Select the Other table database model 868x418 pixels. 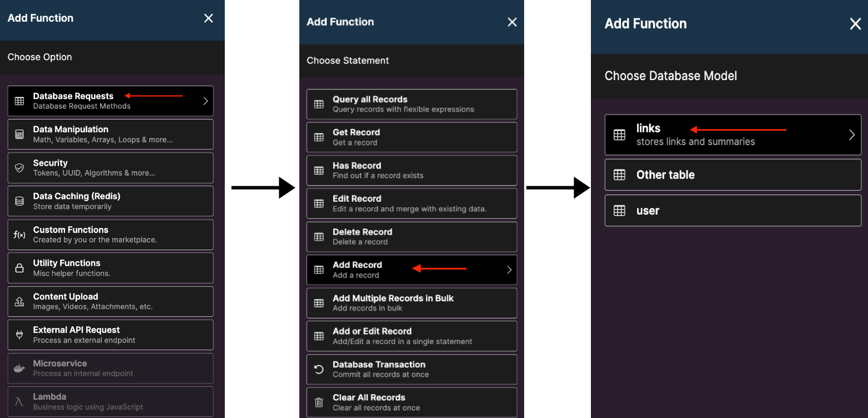(x=733, y=175)
